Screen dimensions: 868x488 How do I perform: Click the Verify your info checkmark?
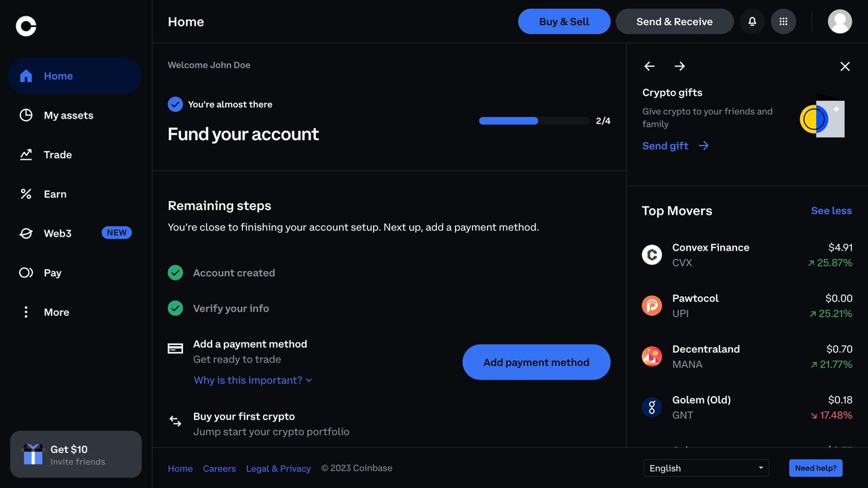[x=176, y=308]
